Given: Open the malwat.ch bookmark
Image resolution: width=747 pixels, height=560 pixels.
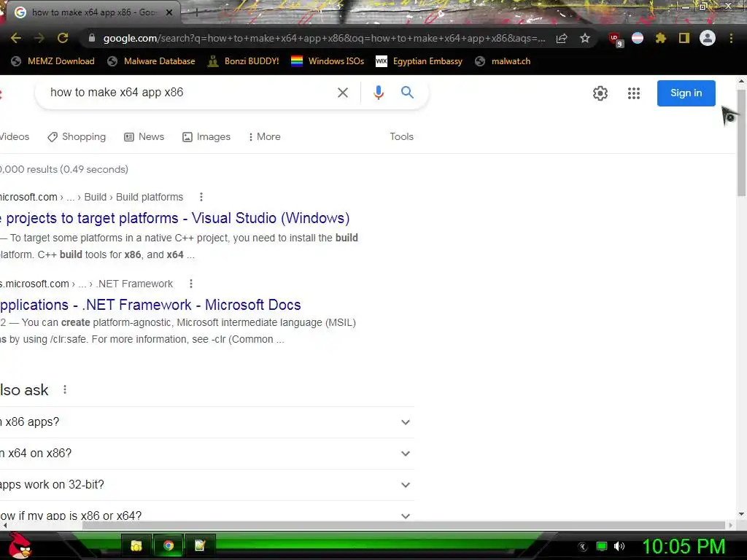Looking at the screenshot, I should click(x=503, y=61).
